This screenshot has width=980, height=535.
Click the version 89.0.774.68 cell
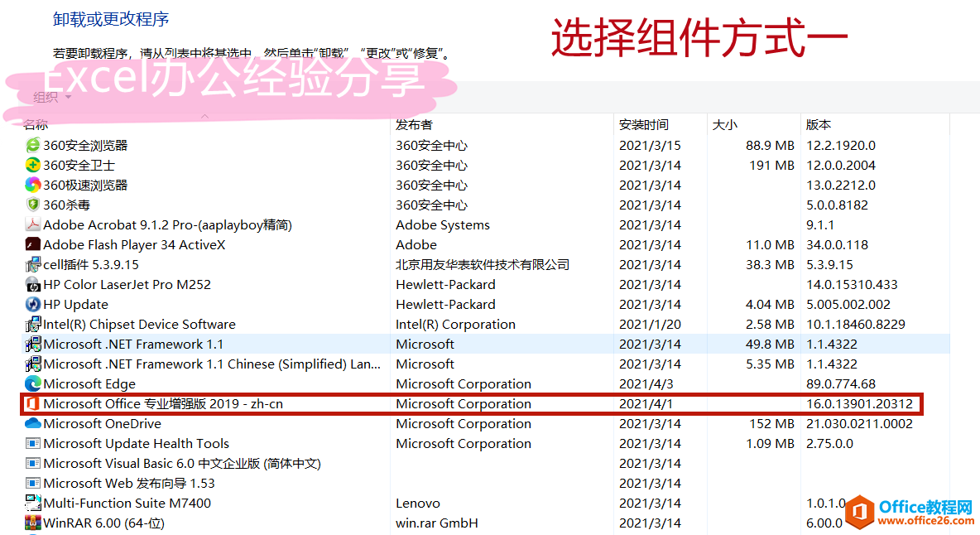(x=841, y=384)
